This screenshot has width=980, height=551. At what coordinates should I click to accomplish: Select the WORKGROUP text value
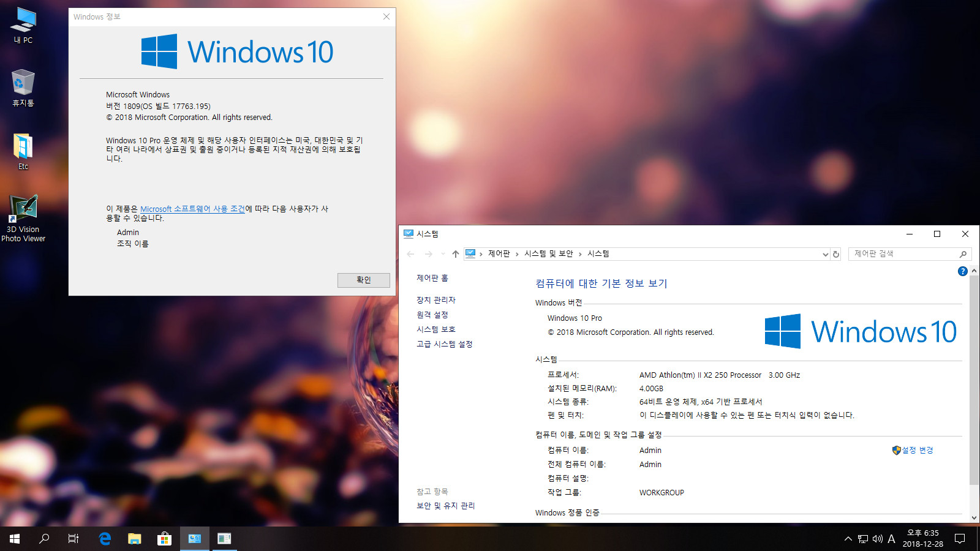661,492
